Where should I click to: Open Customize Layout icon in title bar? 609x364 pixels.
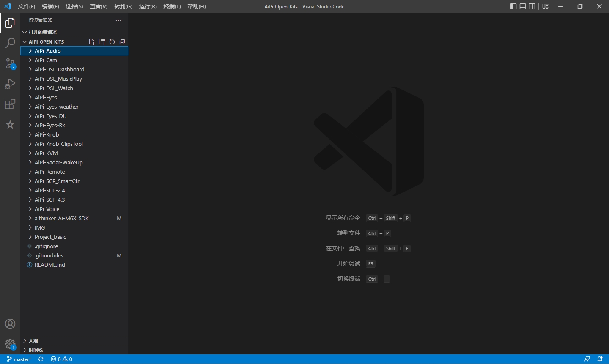[546, 6]
